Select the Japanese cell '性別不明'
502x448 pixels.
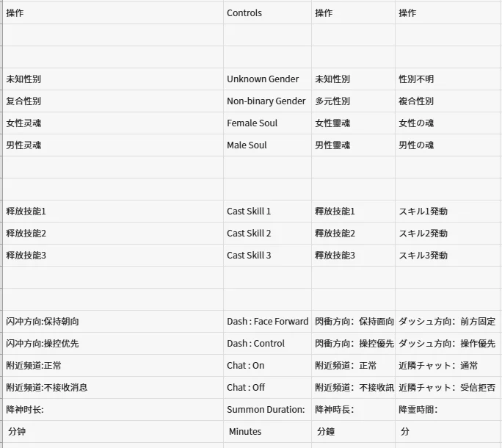(x=448, y=79)
